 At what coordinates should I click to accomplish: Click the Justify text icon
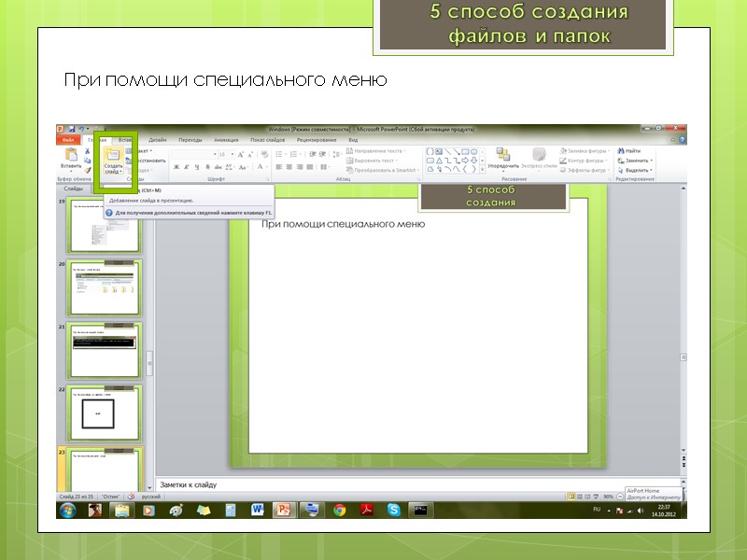[310, 167]
